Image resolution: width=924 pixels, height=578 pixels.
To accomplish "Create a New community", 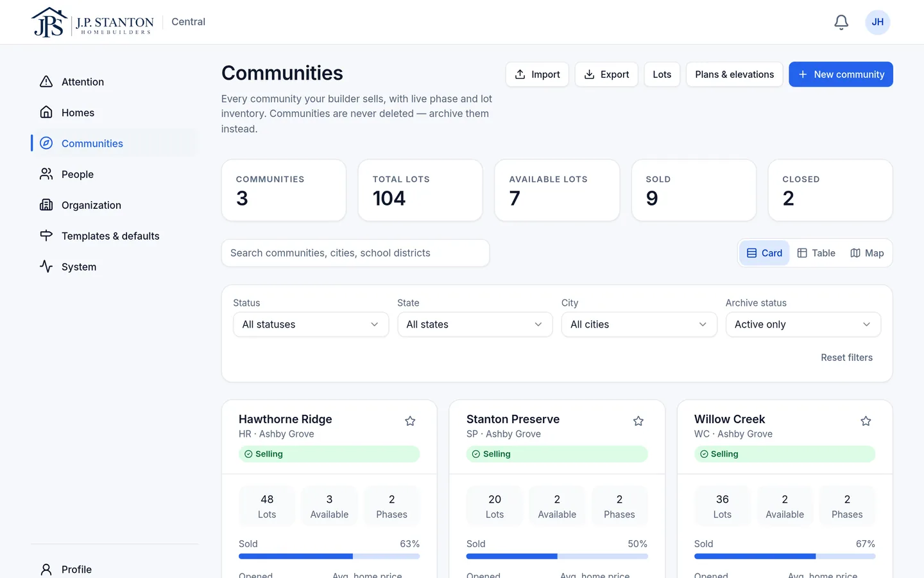I will click(841, 74).
